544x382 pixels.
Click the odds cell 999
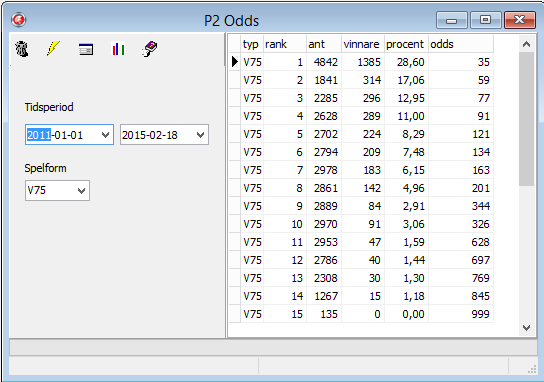click(461, 314)
